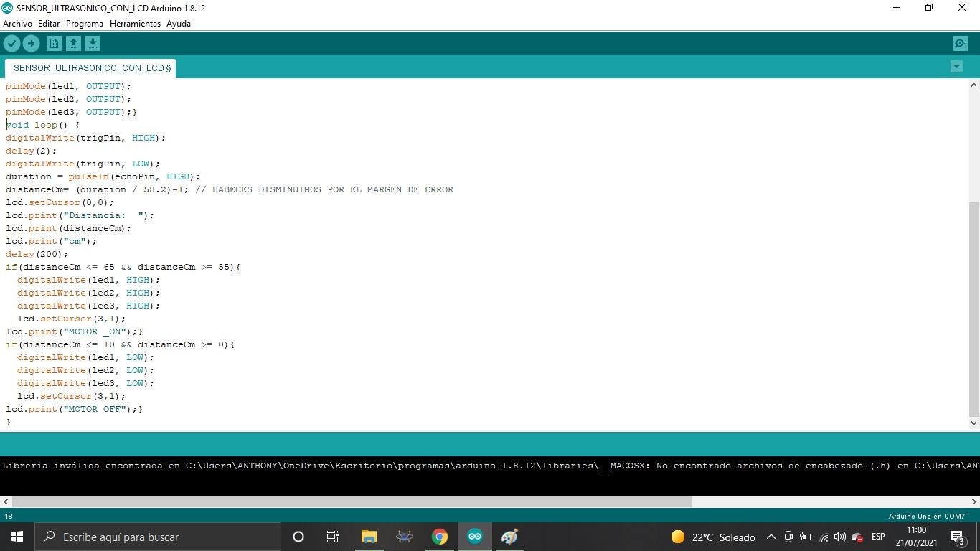Switch to the Arduino taskbar icon

(475, 537)
